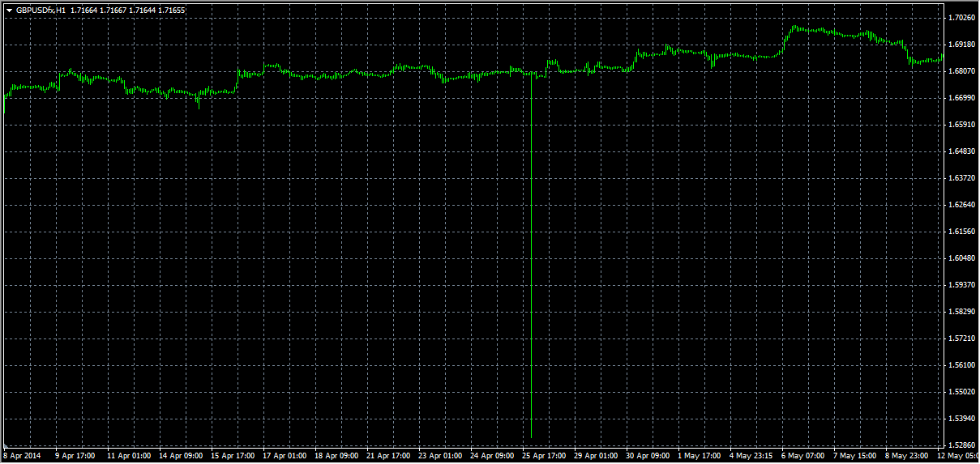Image resolution: width=980 pixels, height=464 pixels.
Task: Click the 1.58290 price axis label
Action: pos(961,311)
